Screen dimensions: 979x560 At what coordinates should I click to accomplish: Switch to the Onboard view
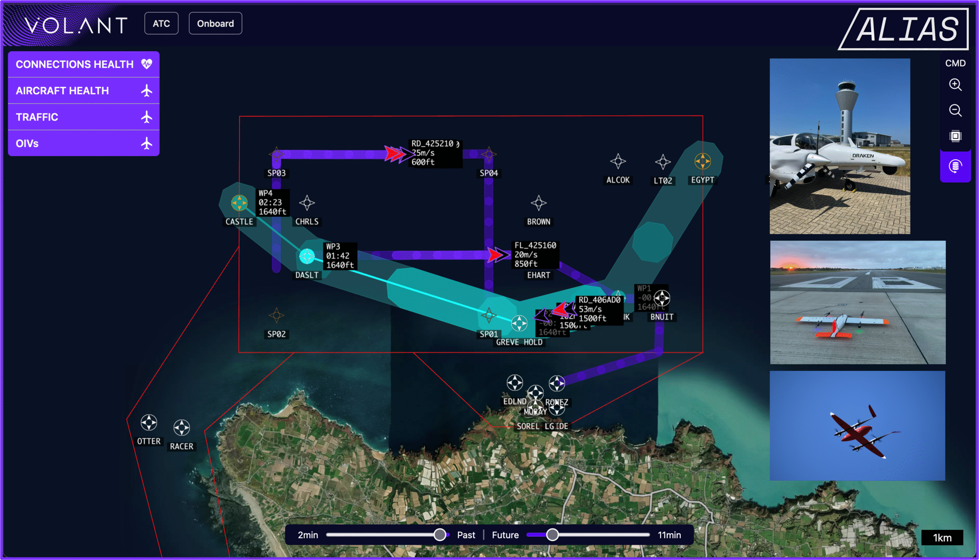pyautogui.click(x=215, y=23)
